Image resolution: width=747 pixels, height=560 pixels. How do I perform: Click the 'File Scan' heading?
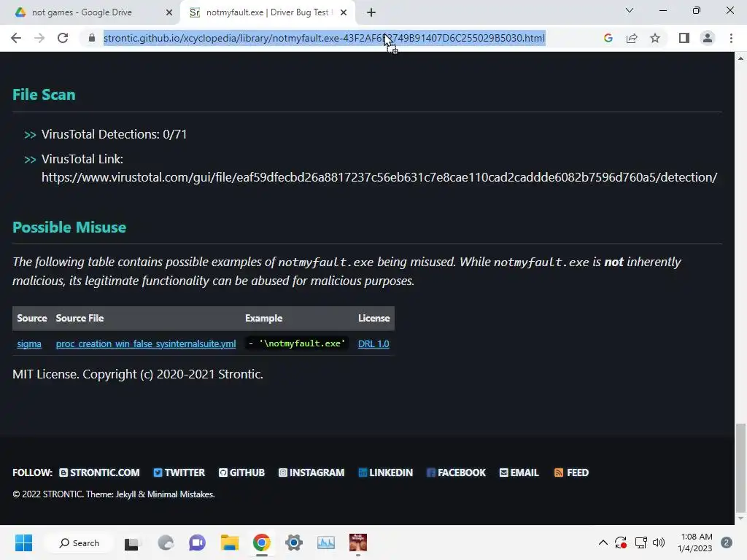click(x=44, y=94)
